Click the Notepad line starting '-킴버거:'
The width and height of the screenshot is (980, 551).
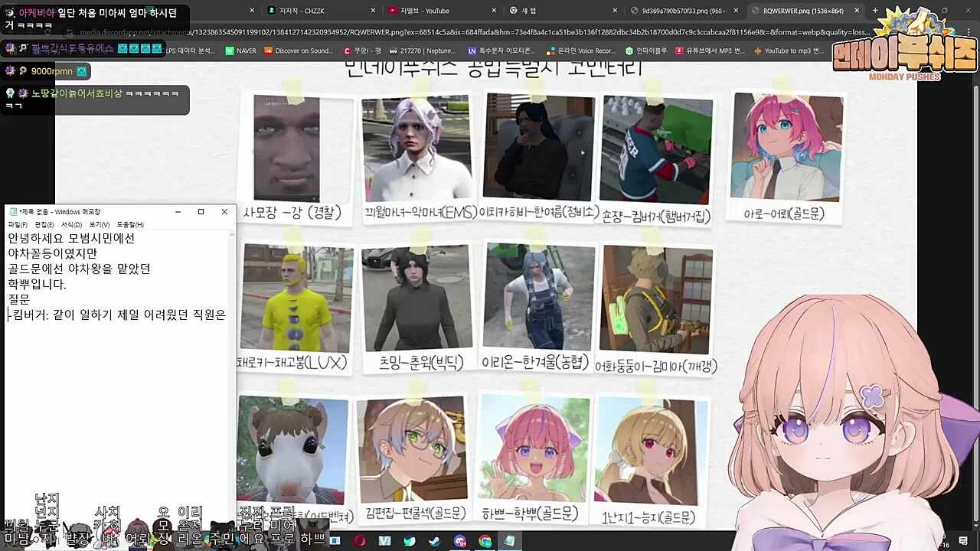click(x=117, y=315)
